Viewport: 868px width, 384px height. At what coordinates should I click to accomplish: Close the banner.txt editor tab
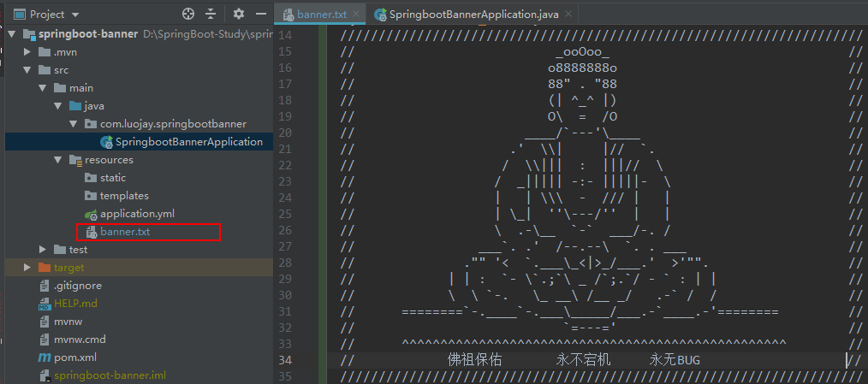pyautogui.click(x=355, y=15)
